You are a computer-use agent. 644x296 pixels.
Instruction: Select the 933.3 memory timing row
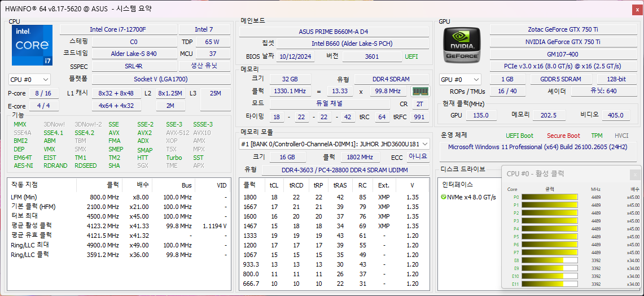(334, 264)
